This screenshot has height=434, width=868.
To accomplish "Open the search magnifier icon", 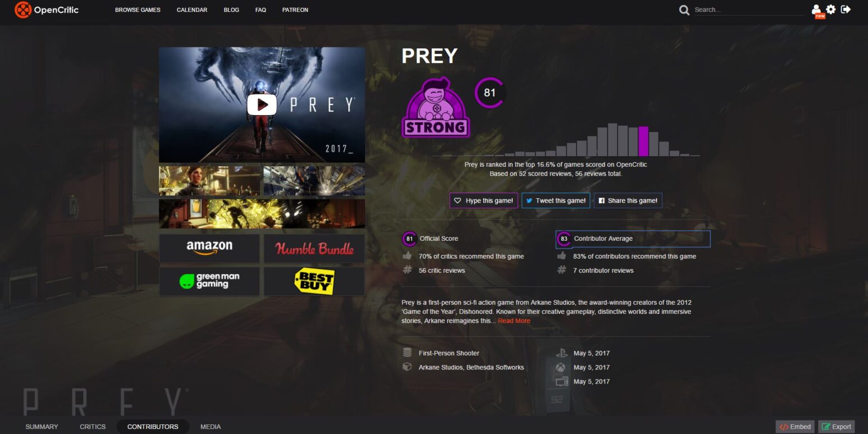I will 684,10.
